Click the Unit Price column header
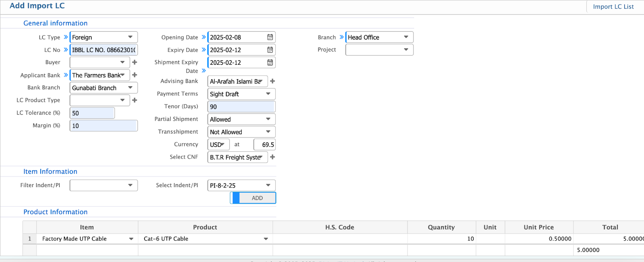This screenshot has height=262, width=644. click(x=539, y=227)
